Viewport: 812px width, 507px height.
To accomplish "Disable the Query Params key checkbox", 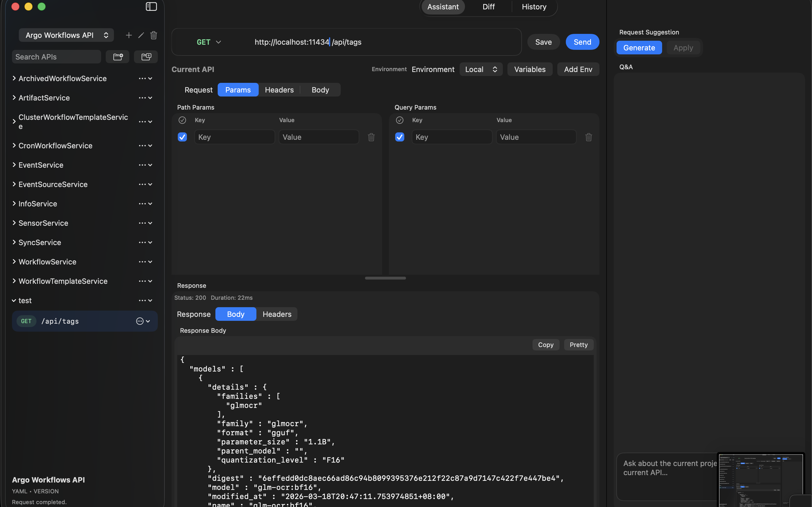I will click(x=399, y=137).
